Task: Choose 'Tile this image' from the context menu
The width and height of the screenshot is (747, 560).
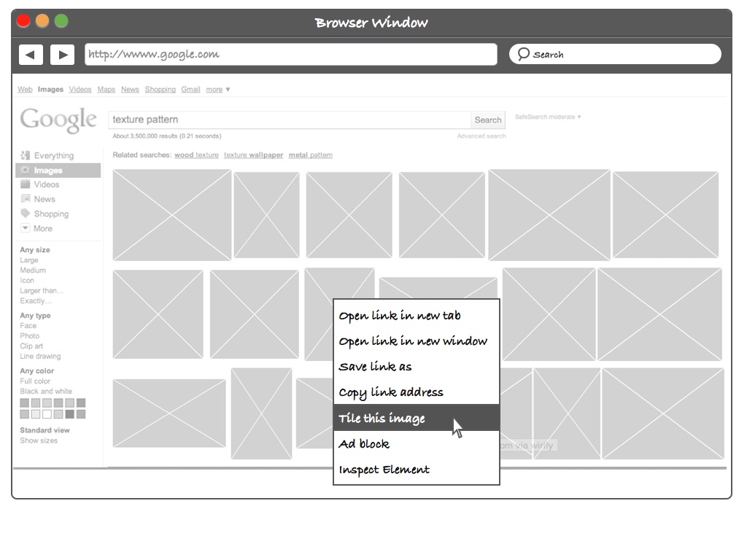Action: click(x=382, y=419)
